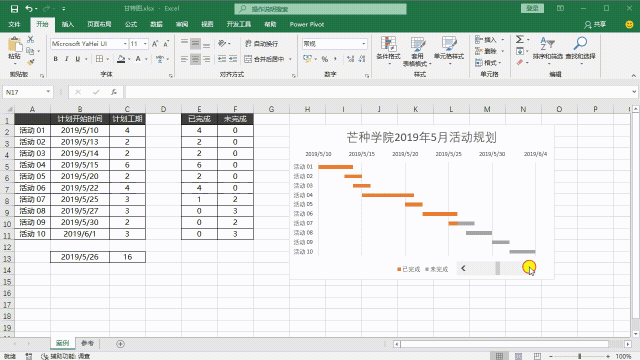Open the Formulas ribbon tab

131,24
